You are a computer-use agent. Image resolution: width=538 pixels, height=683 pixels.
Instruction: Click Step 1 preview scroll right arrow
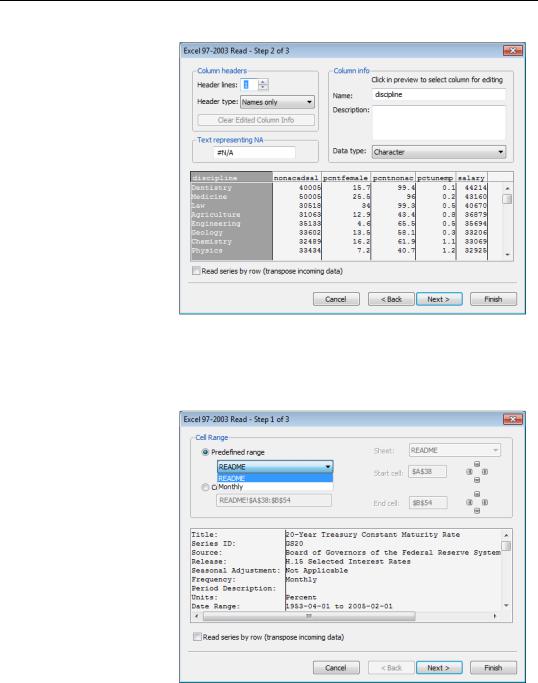click(x=495, y=616)
